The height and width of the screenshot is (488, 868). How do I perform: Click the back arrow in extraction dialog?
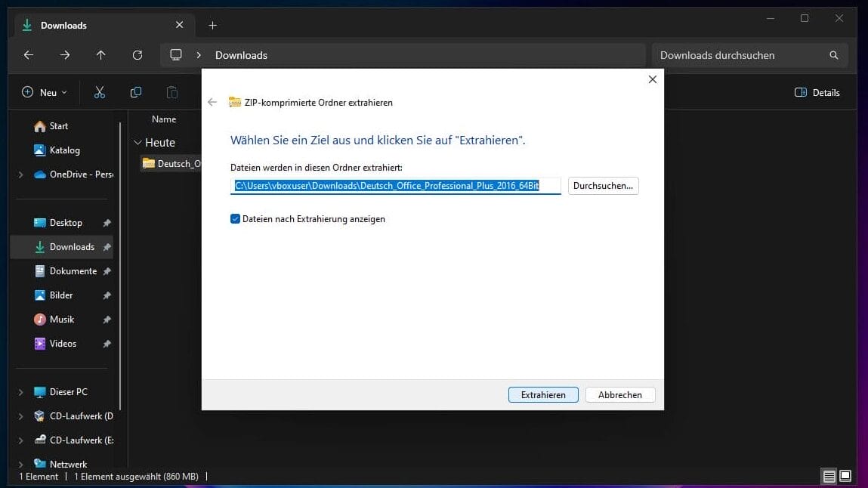212,102
